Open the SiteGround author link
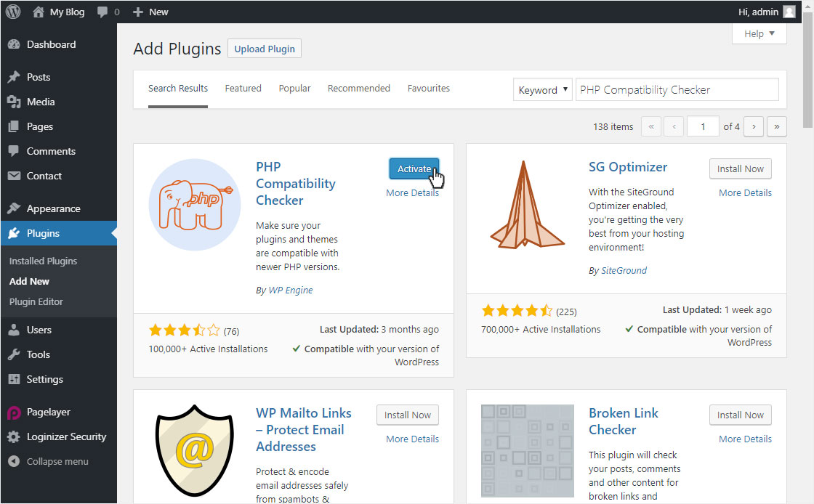The width and height of the screenshot is (814, 504). point(624,271)
